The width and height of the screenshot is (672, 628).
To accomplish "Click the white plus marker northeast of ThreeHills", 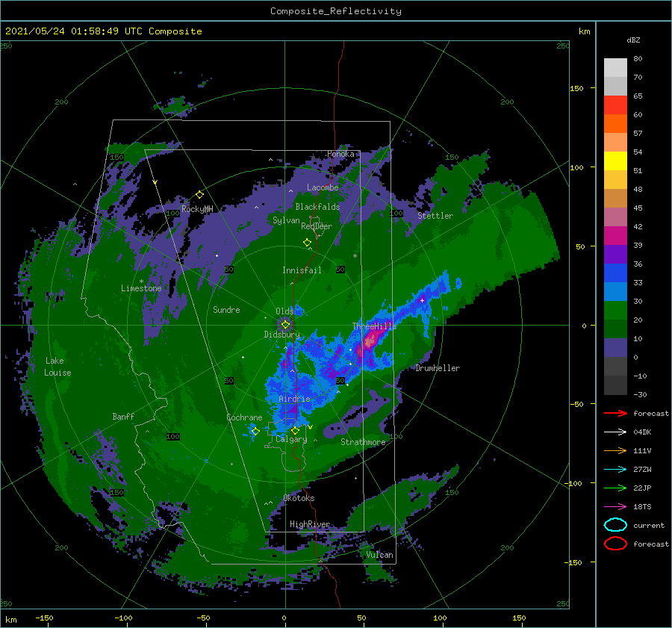I will [422, 300].
